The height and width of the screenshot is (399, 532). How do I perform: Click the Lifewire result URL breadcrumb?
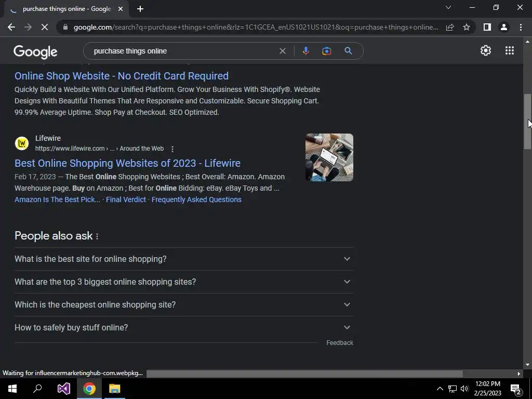coord(99,149)
